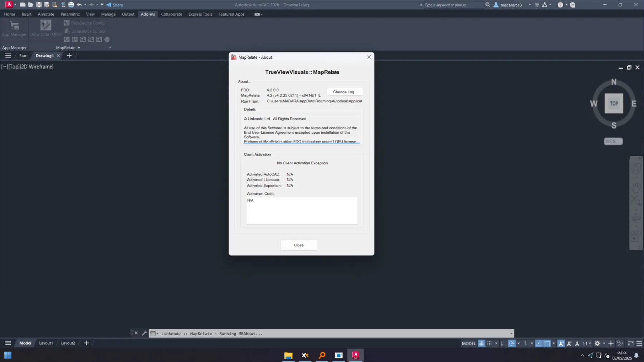Toggle polar tracking in status bar
644x362 pixels.
coord(512,343)
